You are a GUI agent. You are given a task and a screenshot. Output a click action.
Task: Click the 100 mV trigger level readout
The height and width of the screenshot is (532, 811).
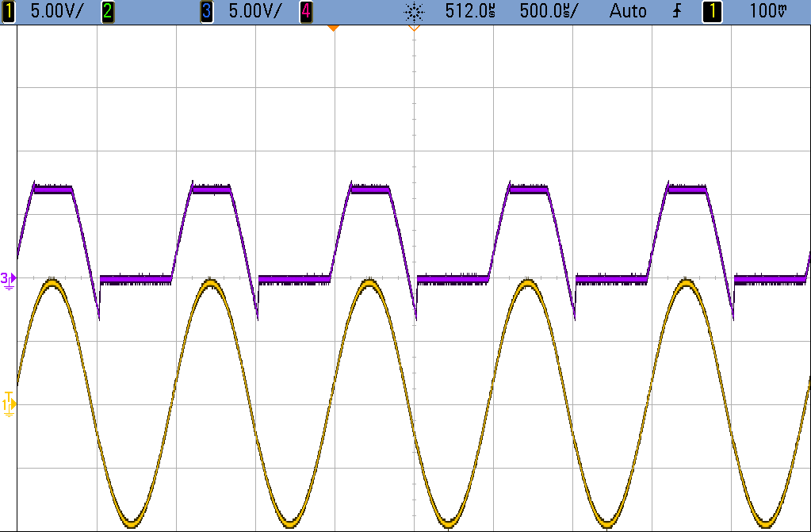click(x=769, y=11)
